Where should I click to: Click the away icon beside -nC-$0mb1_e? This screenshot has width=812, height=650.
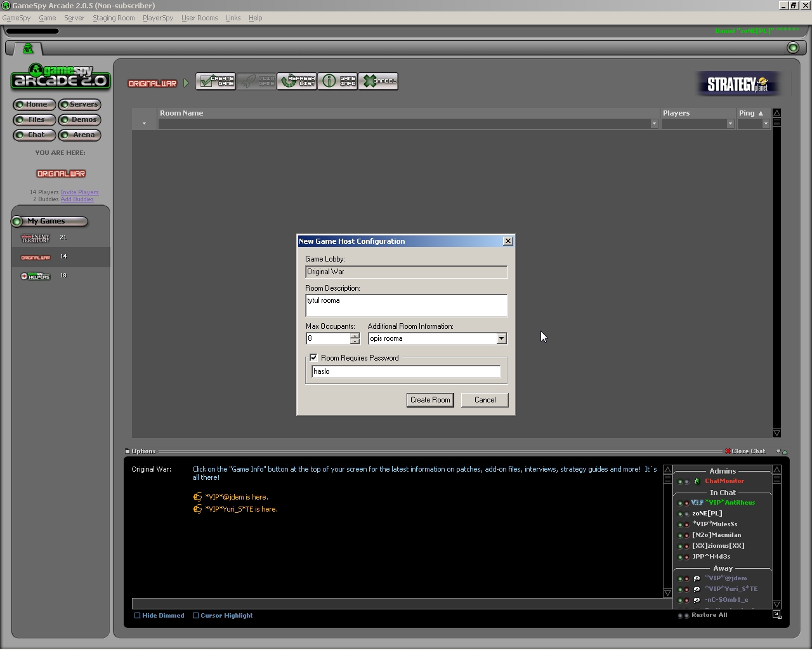tap(697, 600)
